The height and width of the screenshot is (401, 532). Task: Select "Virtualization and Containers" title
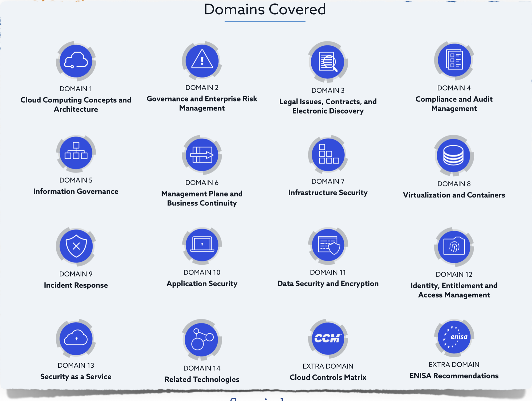click(454, 195)
